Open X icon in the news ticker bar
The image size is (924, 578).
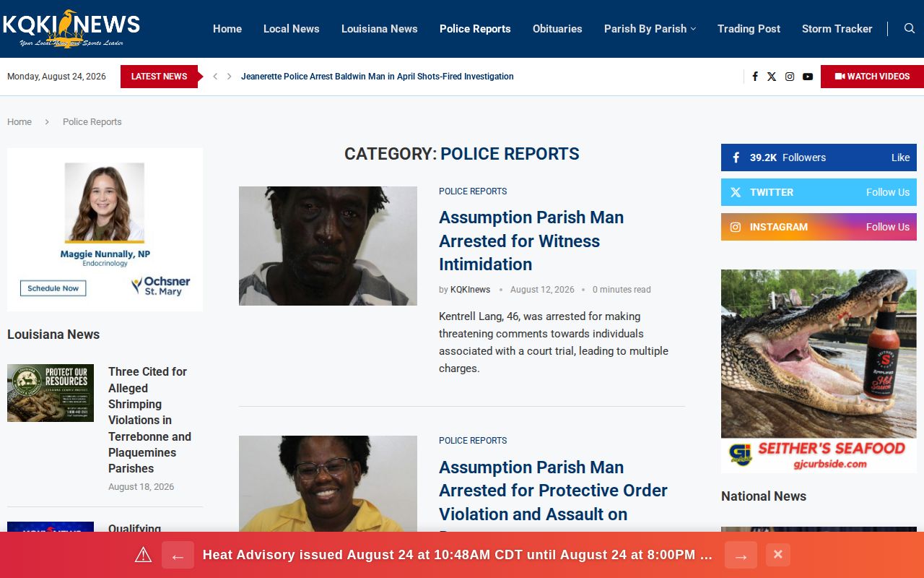point(772,77)
